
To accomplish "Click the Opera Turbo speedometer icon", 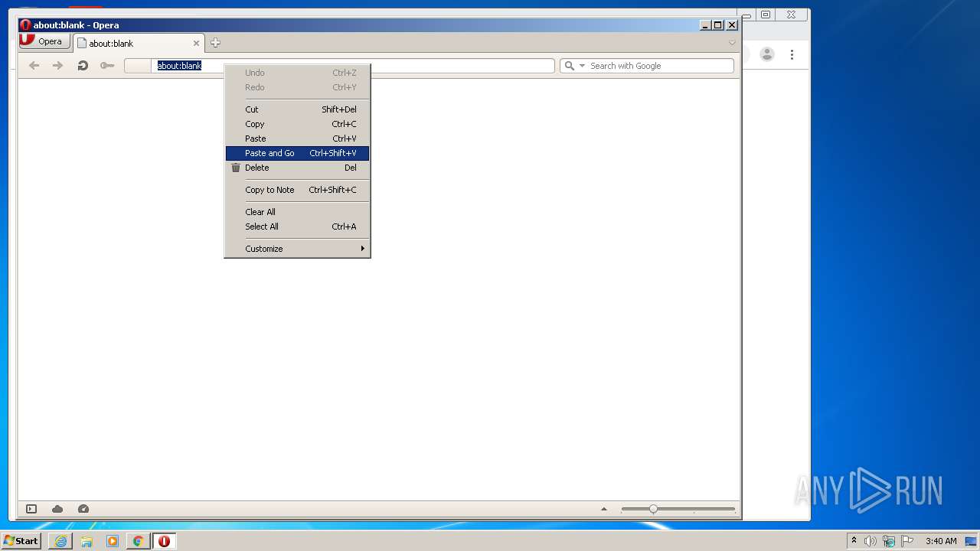I will pyautogui.click(x=83, y=509).
